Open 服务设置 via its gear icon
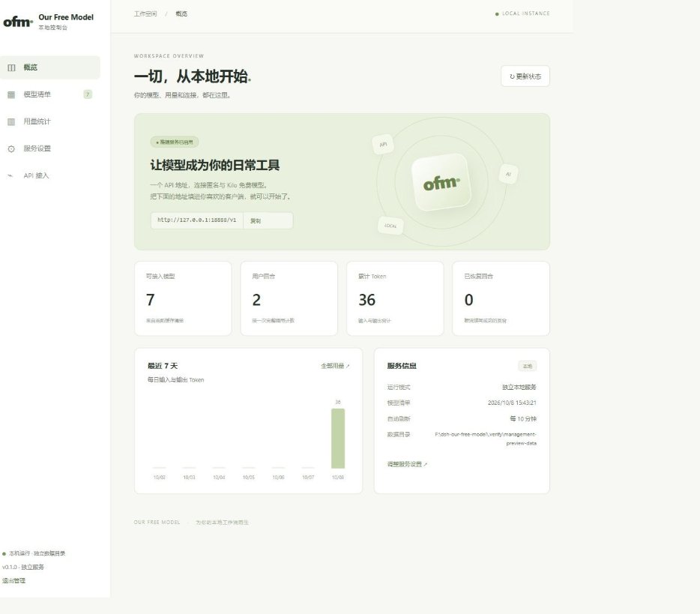This screenshot has width=700, height=614. [11, 148]
